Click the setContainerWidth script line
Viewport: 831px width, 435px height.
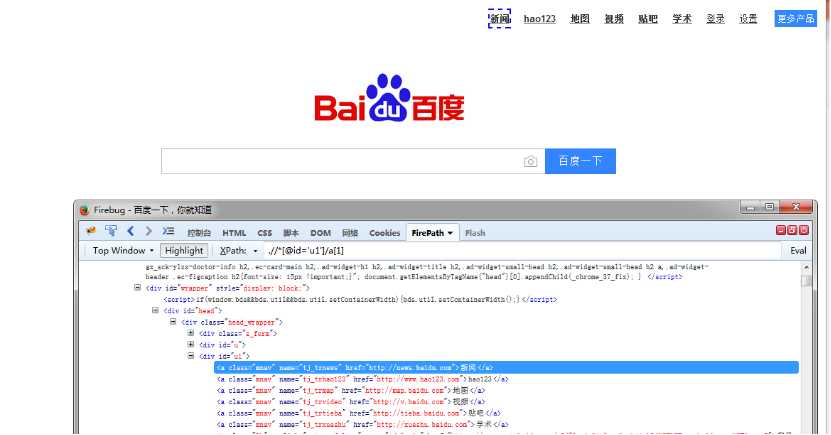click(x=360, y=299)
